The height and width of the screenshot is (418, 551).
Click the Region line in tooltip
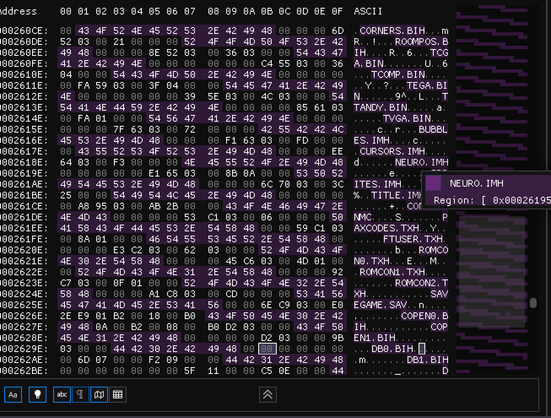(x=492, y=200)
